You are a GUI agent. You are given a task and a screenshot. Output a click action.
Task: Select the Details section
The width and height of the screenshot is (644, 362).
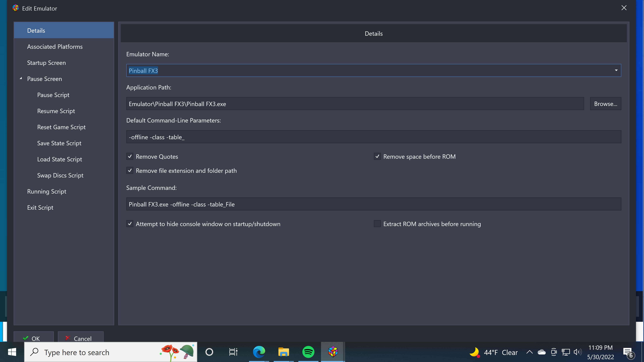[x=64, y=31]
